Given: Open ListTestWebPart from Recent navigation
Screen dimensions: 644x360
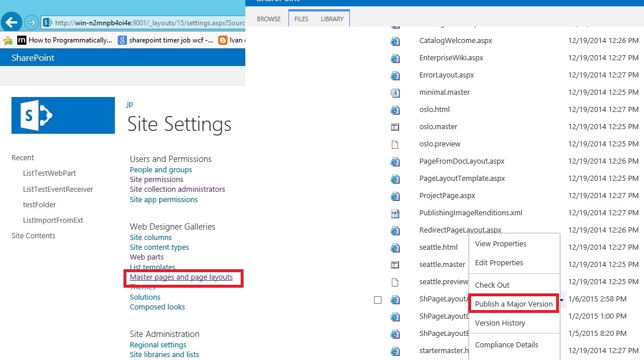Looking at the screenshot, I should pyautogui.click(x=49, y=173).
